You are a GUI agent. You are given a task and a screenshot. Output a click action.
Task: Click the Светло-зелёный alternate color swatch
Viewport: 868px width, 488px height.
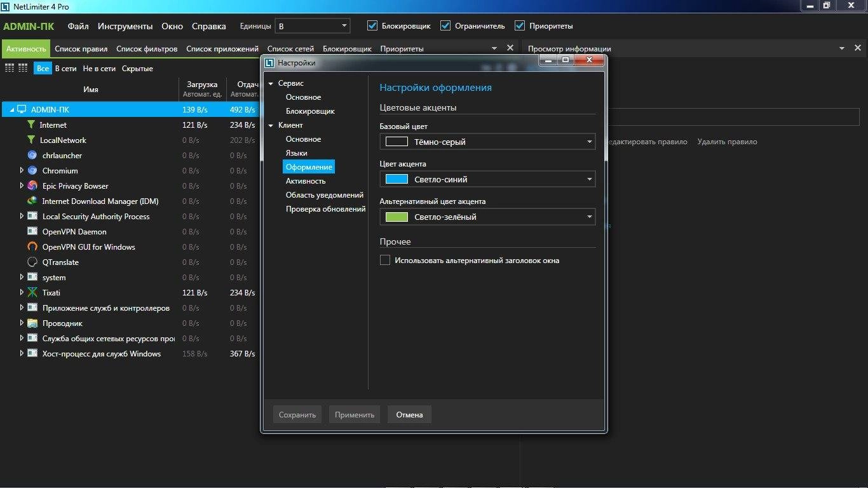(x=397, y=217)
